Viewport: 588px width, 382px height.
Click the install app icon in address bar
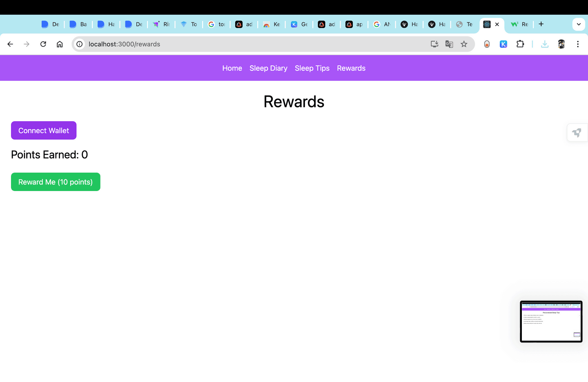coord(434,44)
